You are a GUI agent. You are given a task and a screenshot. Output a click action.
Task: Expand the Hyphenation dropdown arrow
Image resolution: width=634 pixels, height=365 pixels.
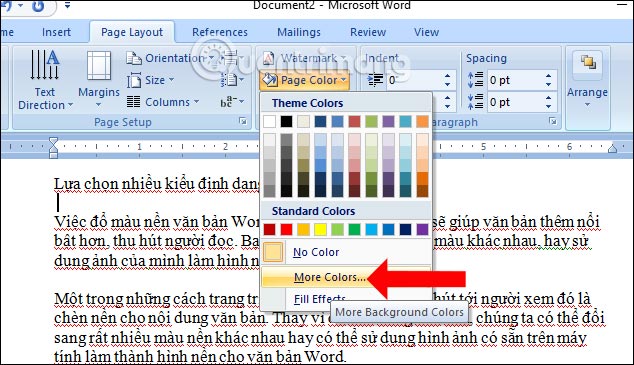point(242,102)
